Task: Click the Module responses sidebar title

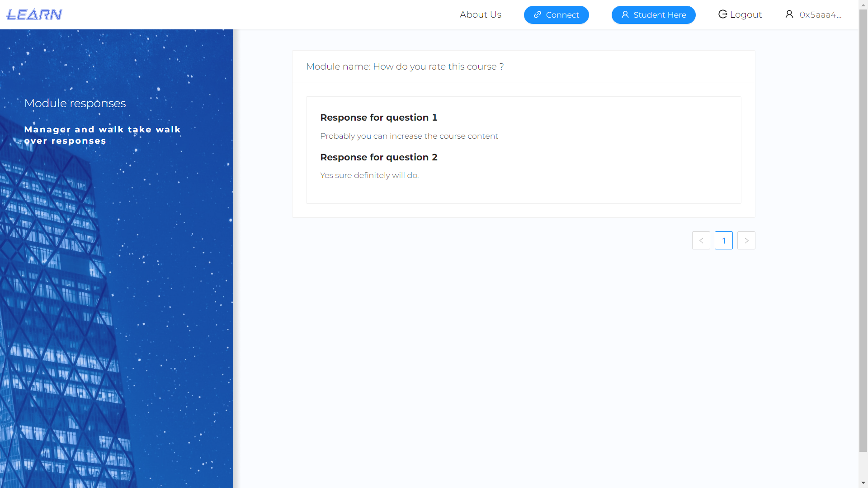Action: (75, 103)
